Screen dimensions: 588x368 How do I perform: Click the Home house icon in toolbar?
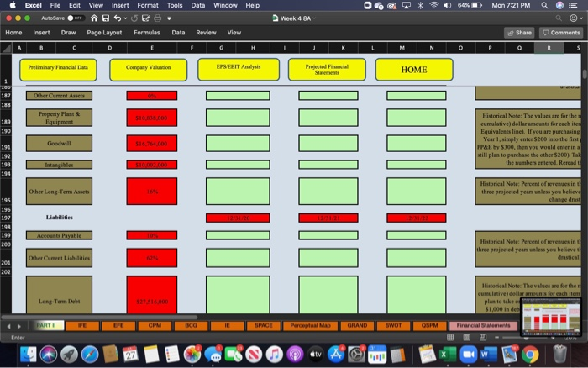(94, 18)
